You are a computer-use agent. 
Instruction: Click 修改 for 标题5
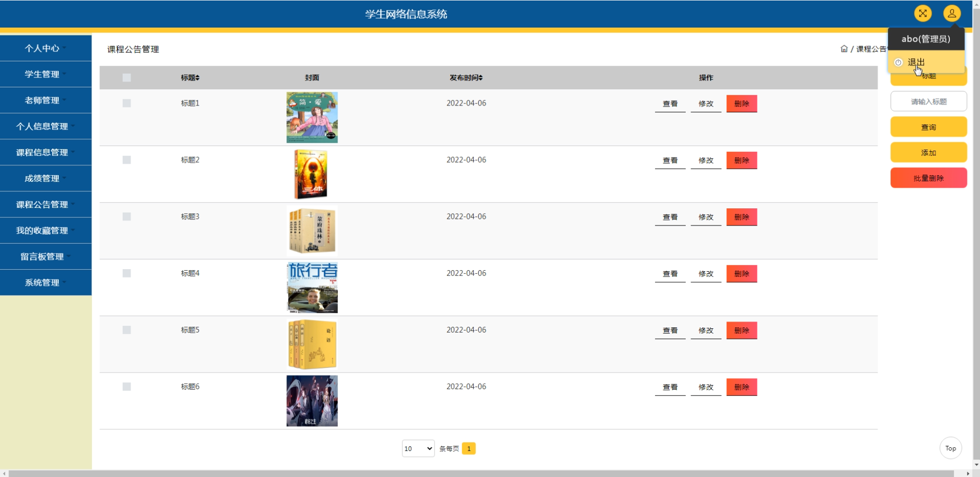[x=706, y=330]
